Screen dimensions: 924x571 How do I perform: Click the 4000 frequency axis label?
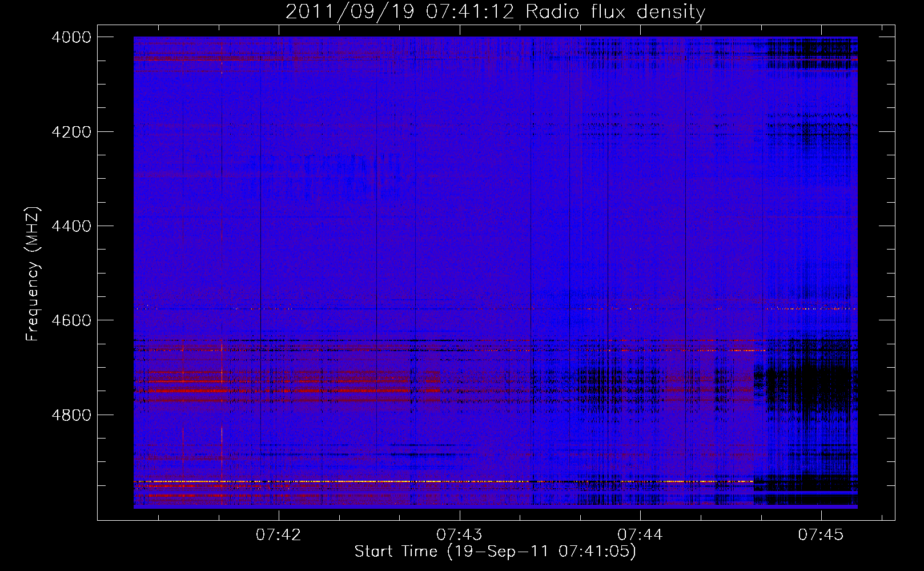click(x=71, y=37)
